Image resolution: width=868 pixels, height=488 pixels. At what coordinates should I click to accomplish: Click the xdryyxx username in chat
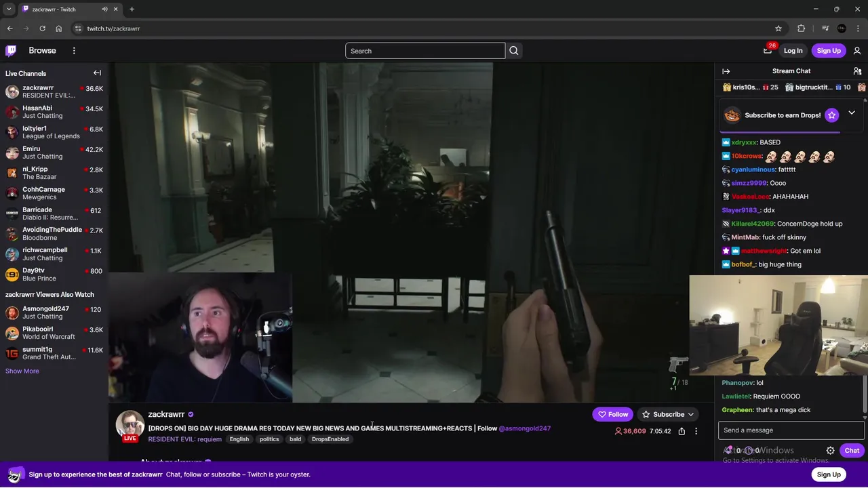[744, 142]
